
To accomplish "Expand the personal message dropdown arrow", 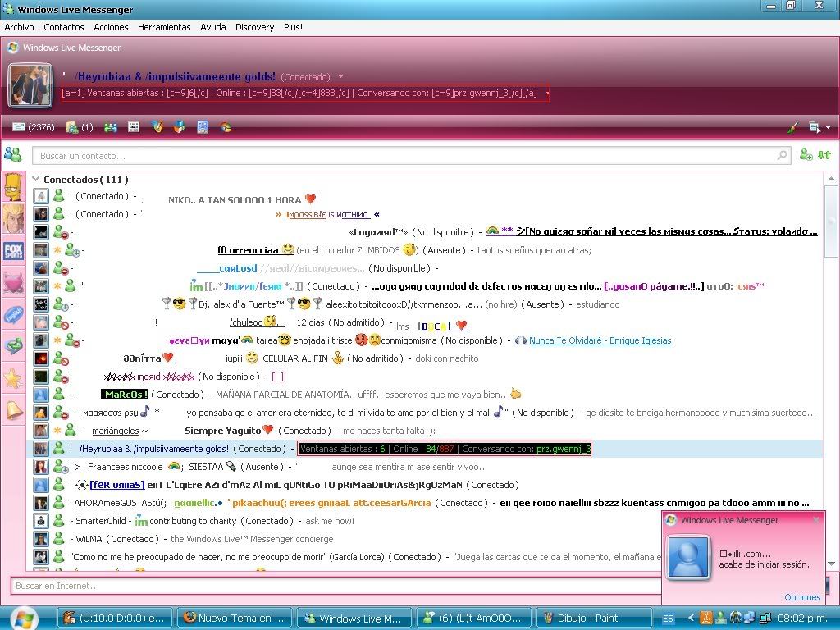I will pos(547,94).
